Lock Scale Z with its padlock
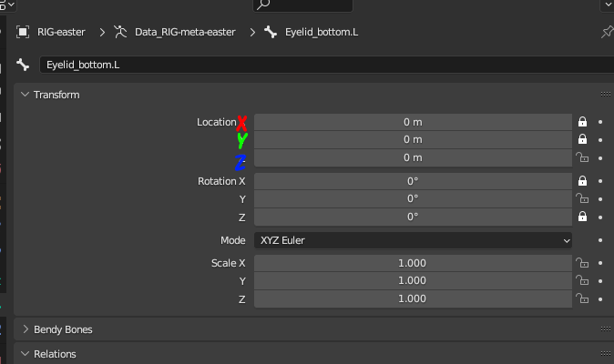This screenshot has width=614, height=364. pos(582,298)
